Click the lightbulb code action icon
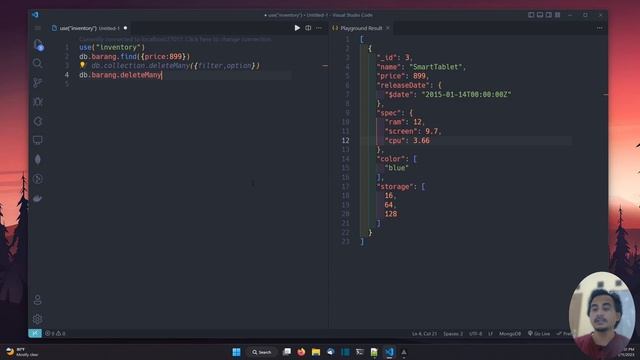This screenshot has width=640, height=360. pos(82,65)
